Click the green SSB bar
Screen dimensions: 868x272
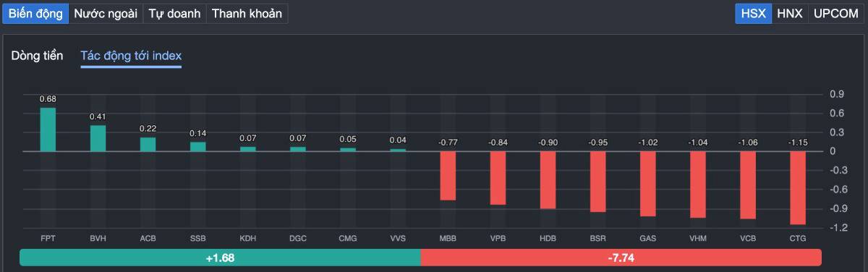tap(197, 147)
